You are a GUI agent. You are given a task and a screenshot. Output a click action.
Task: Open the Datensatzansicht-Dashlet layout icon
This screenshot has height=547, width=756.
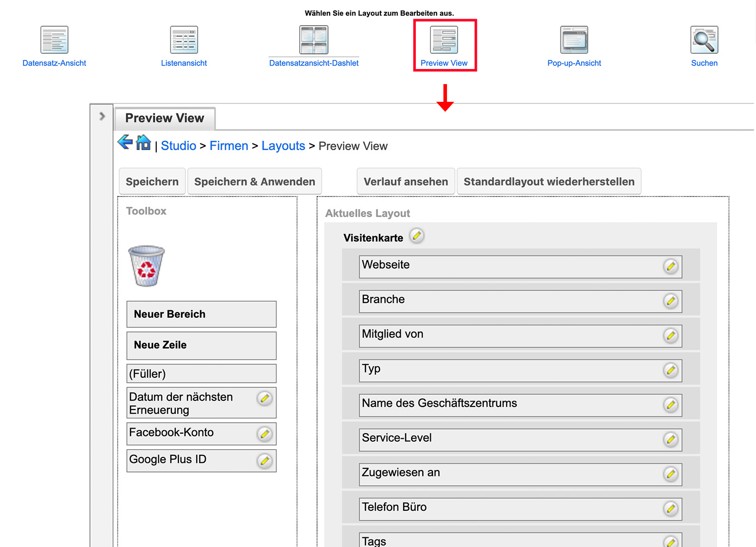313,40
